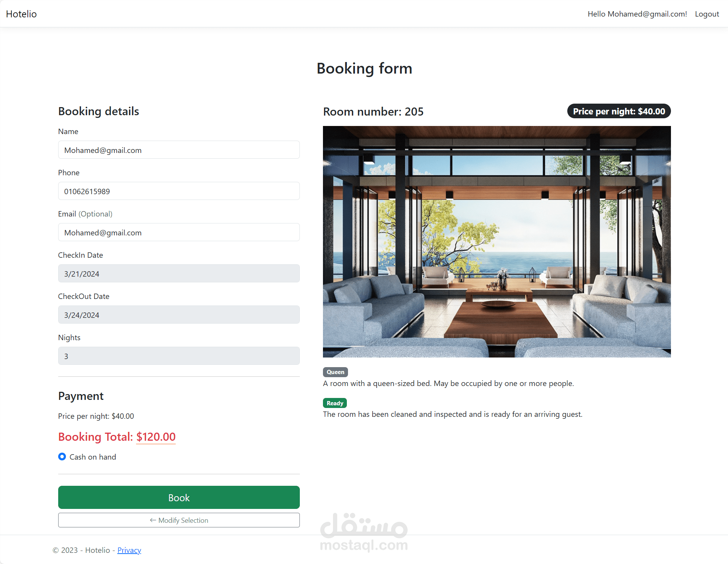Click the CheckOut Date field
Viewport: 728px width, 564px height.
point(179,315)
